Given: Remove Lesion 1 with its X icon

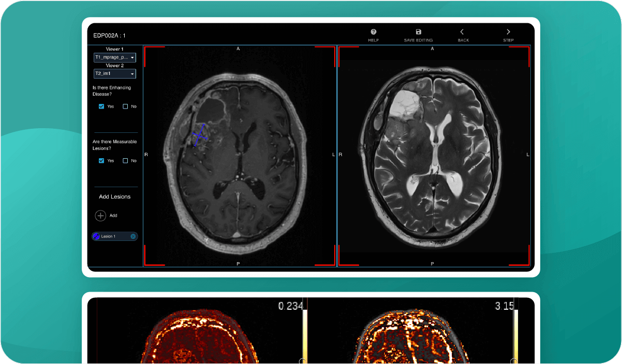Looking at the screenshot, I should pos(133,236).
